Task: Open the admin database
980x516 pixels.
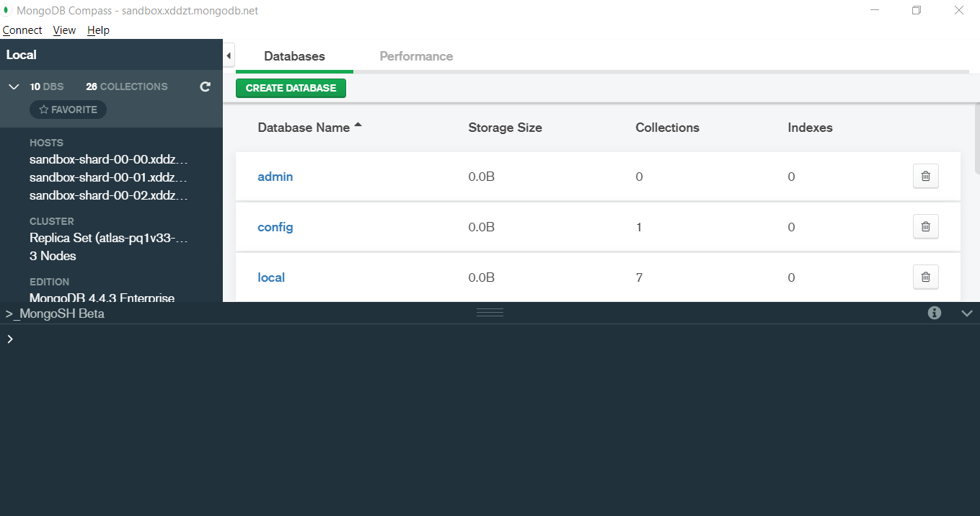Action: click(x=275, y=177)
